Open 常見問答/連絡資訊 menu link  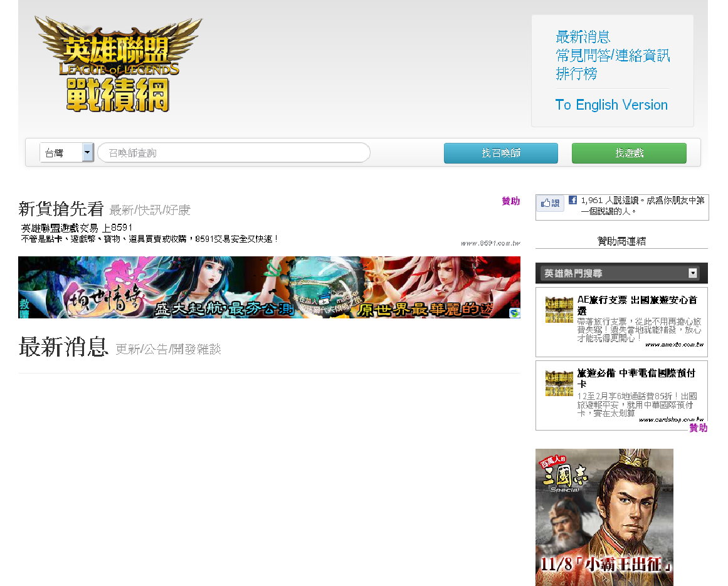click(x=613, y=55)
